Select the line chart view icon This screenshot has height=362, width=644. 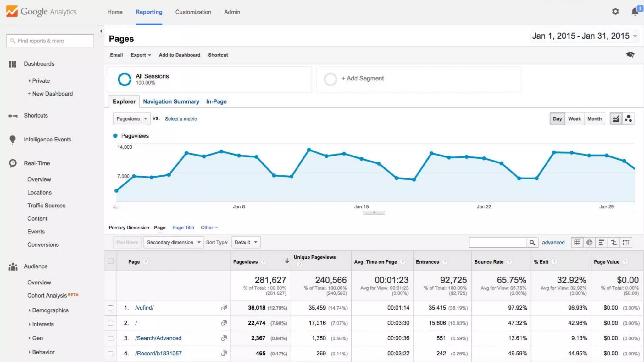coord(616,119)
